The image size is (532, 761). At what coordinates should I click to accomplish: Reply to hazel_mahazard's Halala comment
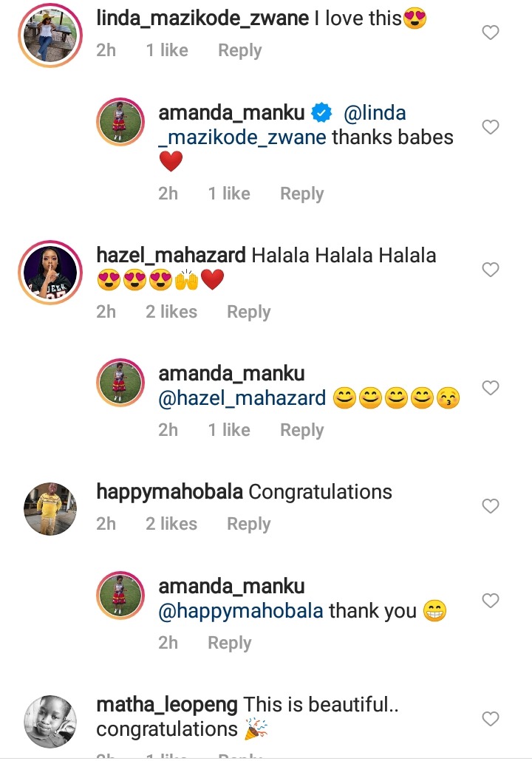(x=248, y=312)
